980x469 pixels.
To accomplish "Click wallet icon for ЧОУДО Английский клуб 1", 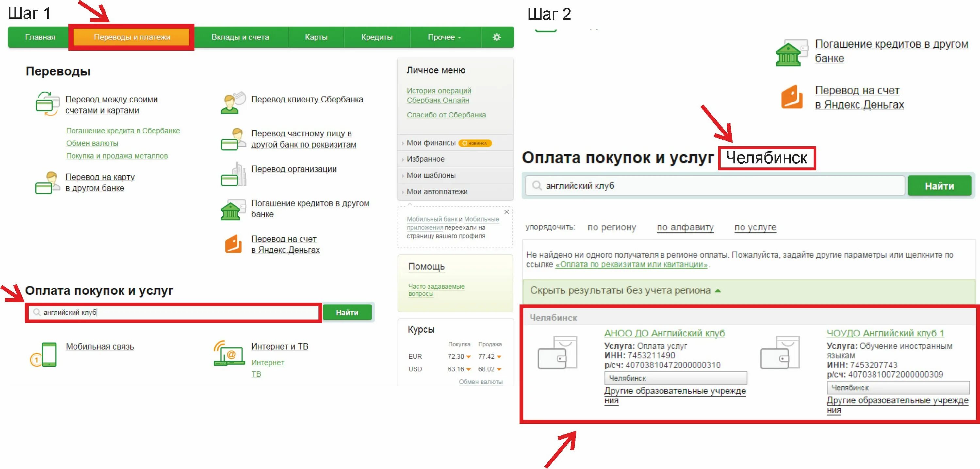I will [x=780, y=352].
